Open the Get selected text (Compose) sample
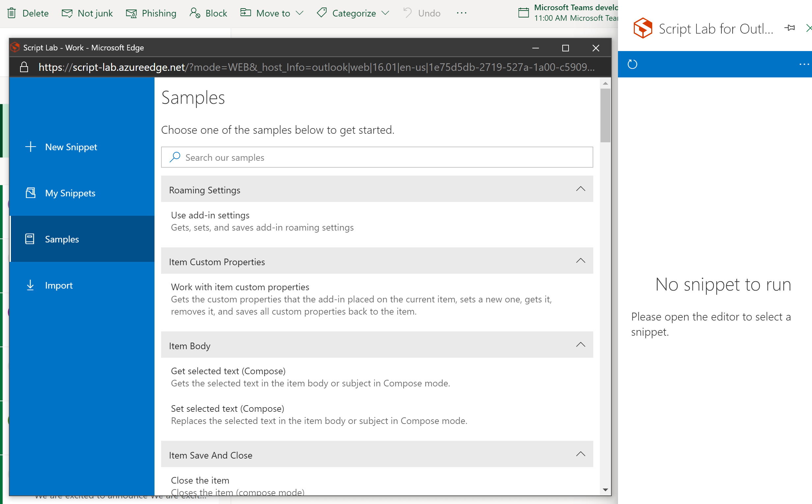Screen dimensions: 812x504 (228, 371)
